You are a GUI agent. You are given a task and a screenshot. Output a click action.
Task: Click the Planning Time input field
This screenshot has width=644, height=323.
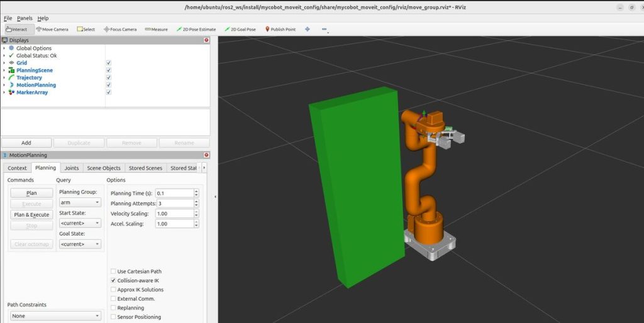[x=174, y=194]
